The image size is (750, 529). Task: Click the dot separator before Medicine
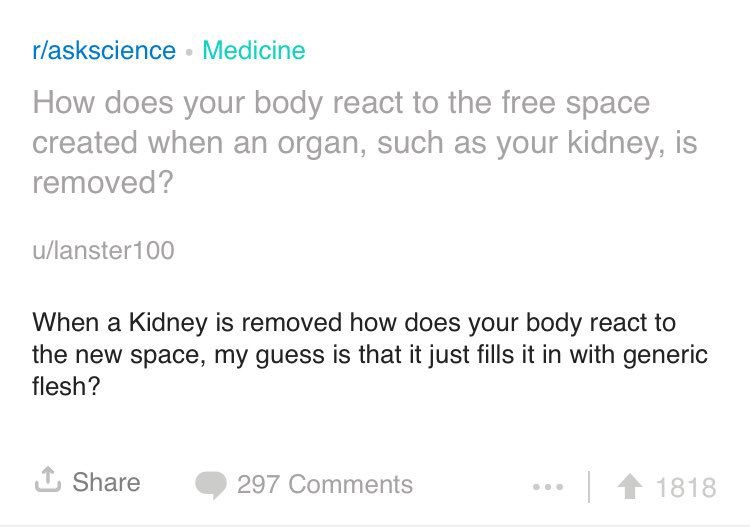tap(189, 53)
